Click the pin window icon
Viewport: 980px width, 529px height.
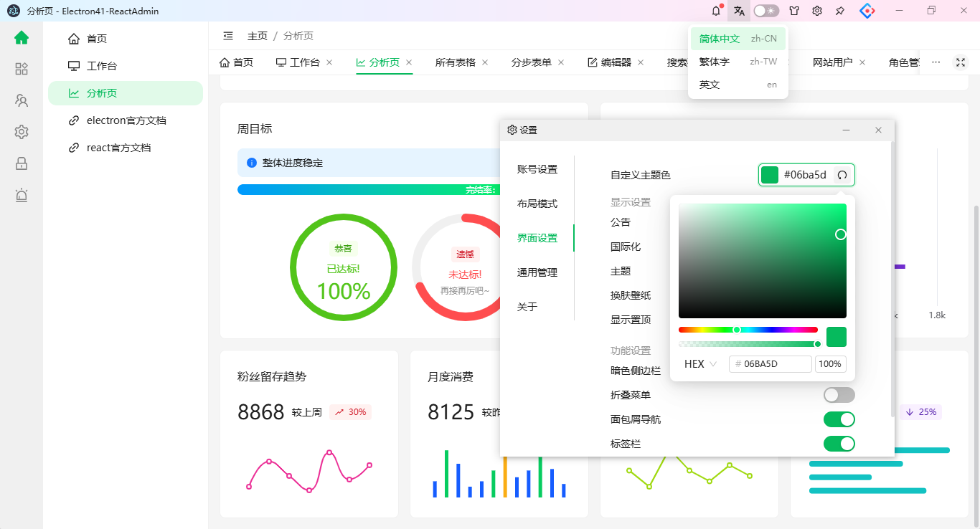point(840,11)
